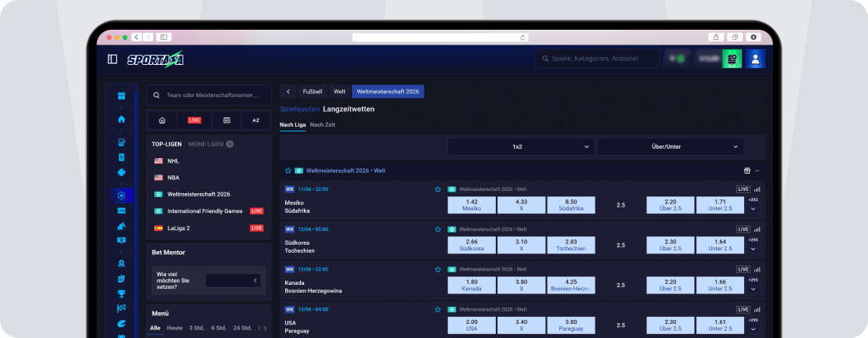Image resolution: width=868 pixels, height=338 pixels.
Task: Focus the Team oder Meisterschaftsnamen search field
Action: (x=208, y=95)
